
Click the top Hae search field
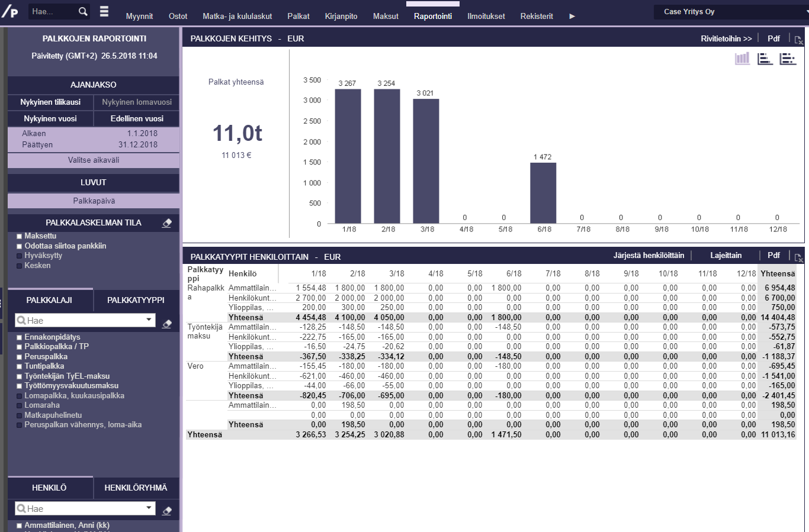tap(51, 11)
